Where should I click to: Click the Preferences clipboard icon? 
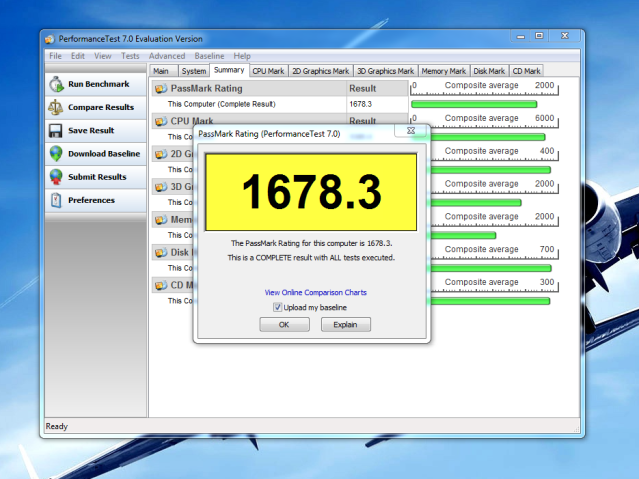pyautogui.click(x=56, y=200)
